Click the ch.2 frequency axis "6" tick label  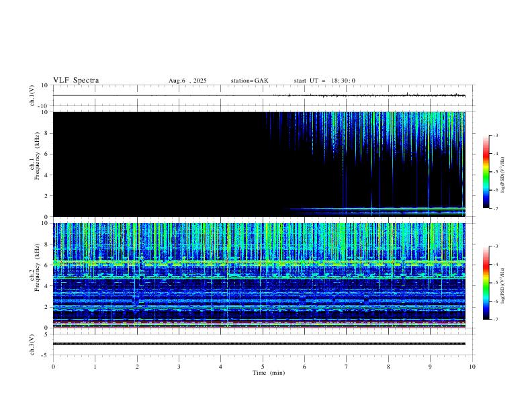tap(46, 265)
